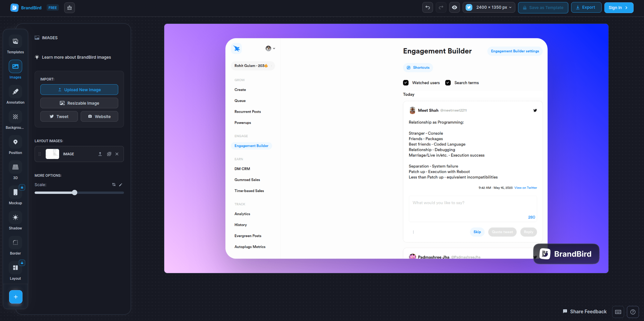The width and height of the screenshot is (644, 321).
Task: Click the Scale slider handle
Action: point(74,193)
